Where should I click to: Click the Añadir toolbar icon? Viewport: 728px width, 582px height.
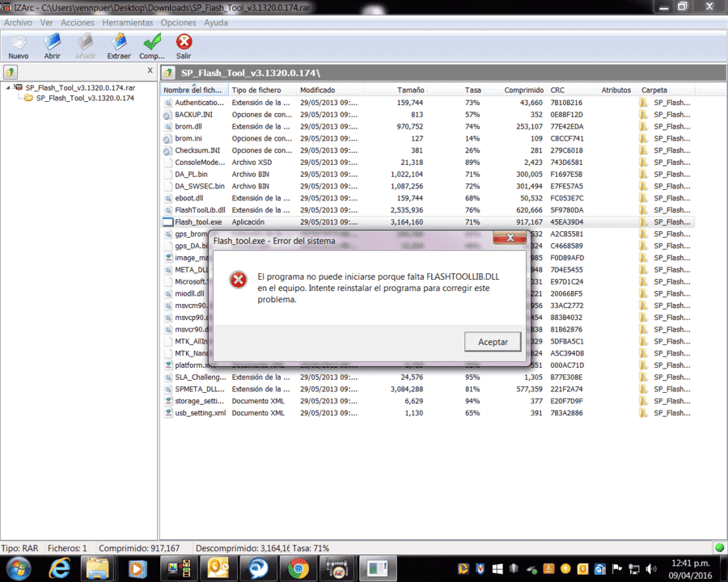coord(86,46)
